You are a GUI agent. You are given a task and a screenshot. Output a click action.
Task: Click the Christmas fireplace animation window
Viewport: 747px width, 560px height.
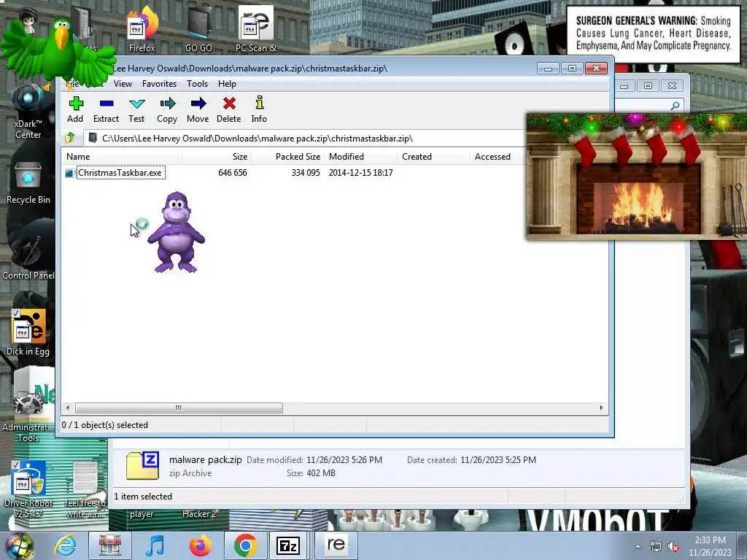pos(636,176)
